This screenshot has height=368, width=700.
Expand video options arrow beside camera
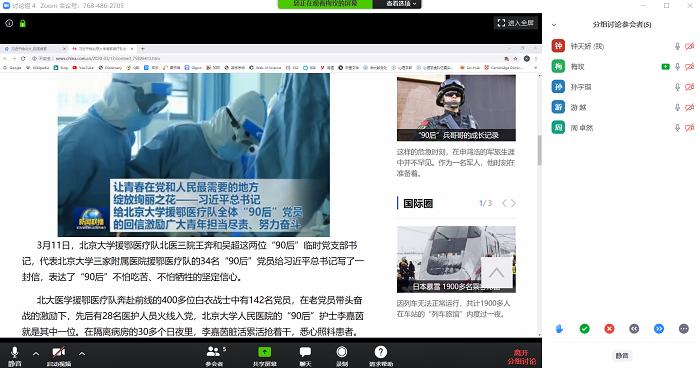82,354
